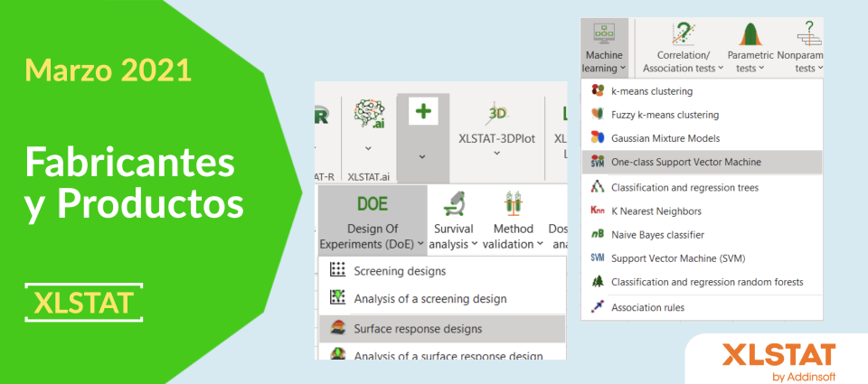Image resolution: width=868 pixels, height=384 pixels.
Task: Open Classification and regression random forests
Action: coord(702,282)
